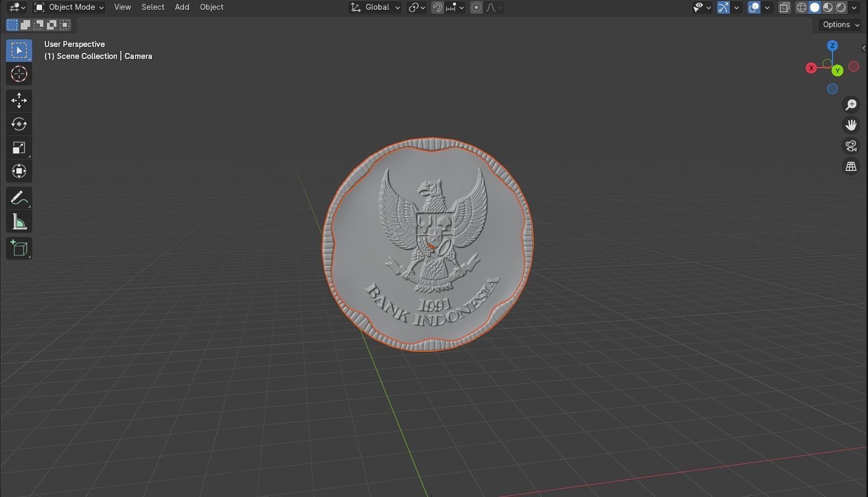Open the Object menu
This screenshot has height=497, width=868.
point(212,8)
